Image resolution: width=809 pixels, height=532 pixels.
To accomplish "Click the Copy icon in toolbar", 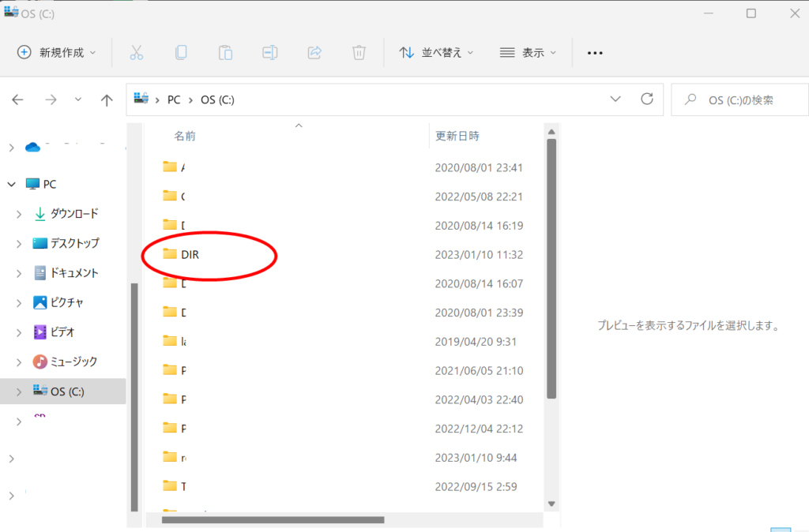I will pos(181,53).
